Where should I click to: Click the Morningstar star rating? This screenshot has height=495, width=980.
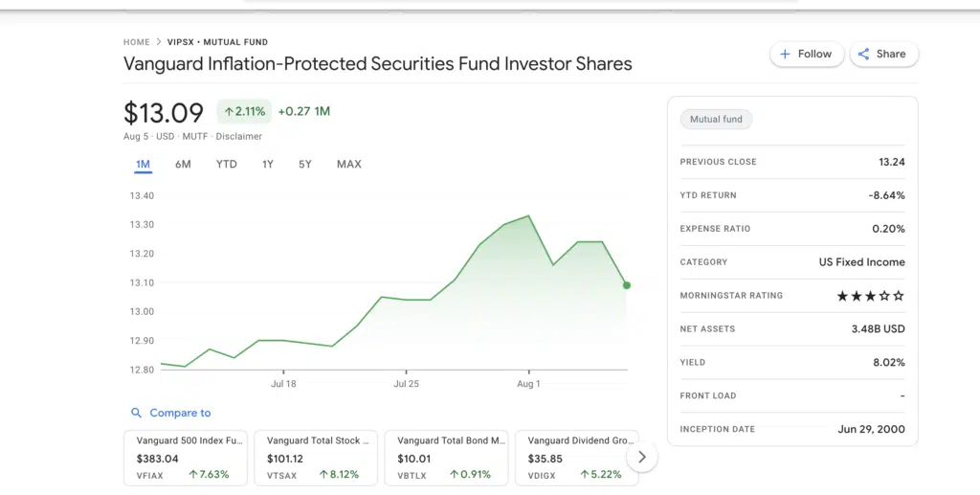pos(870,296)
